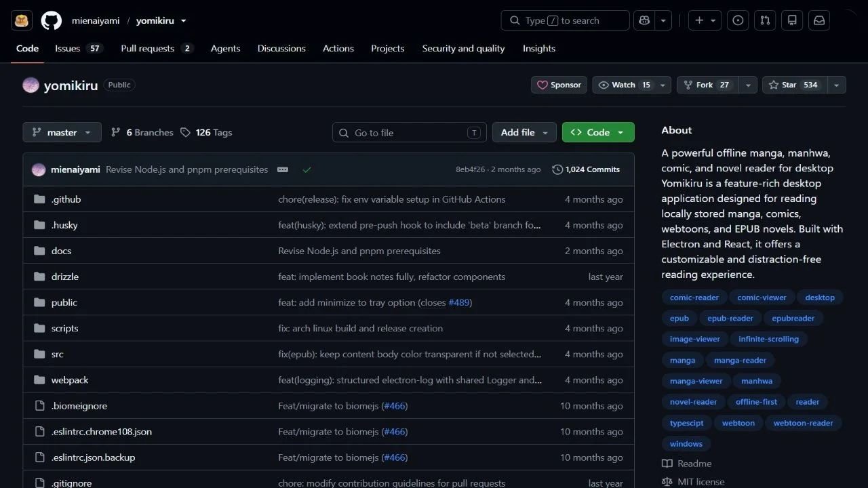This screenshot has width=868, height=488.
Task: Click the .husky folder icon
Action: click(39, 225)
